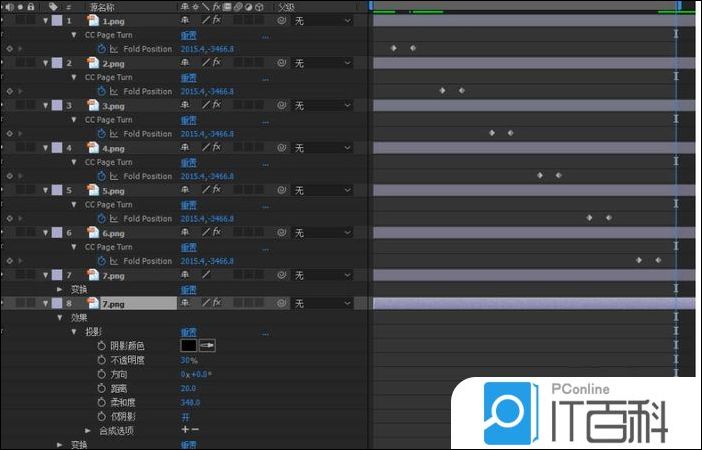This screenshot has height=450, width=702.
Task: Click the 柔和度 value 340.0
Action: [190, 403]
